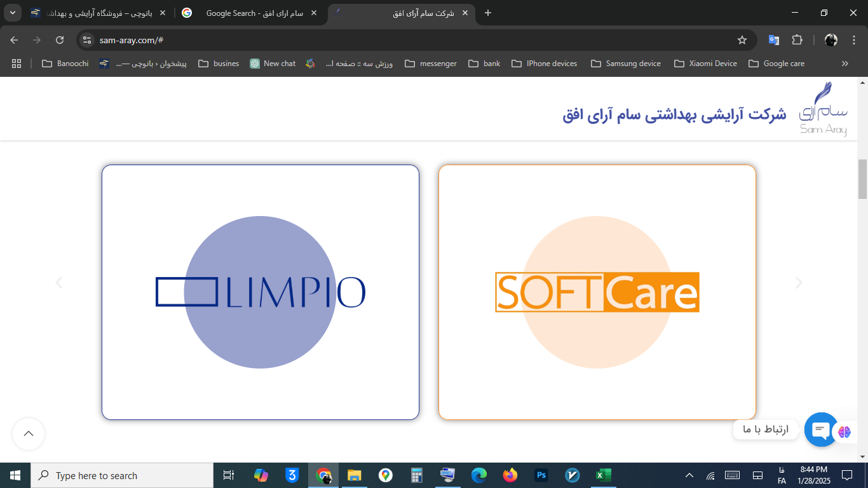Open network status tray icon
The image size is (868, 488).
tap(710, 475)
